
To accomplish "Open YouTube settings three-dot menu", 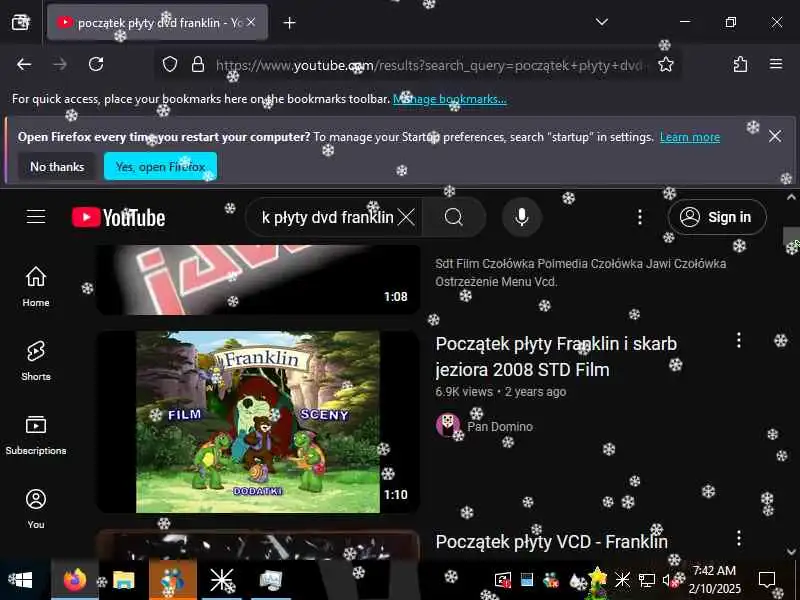I will [640, 217].
